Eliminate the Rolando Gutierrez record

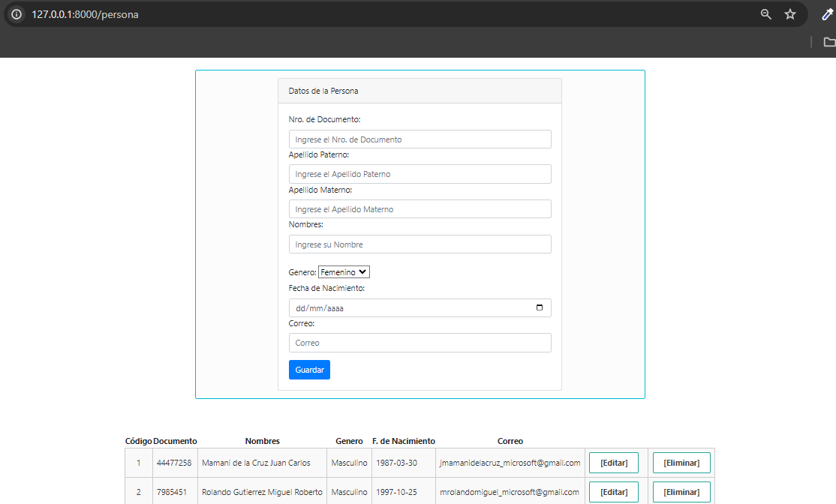point(681,492)
